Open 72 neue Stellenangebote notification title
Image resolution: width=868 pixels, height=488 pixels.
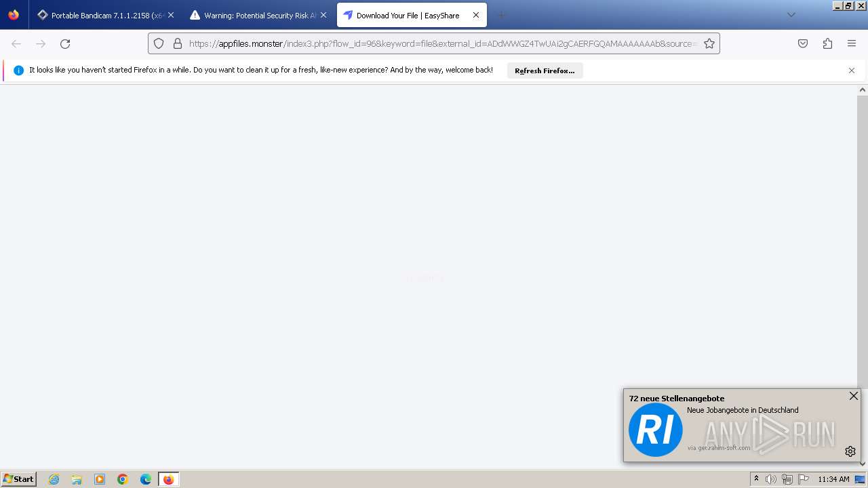pyautogui.click(x=677, y=399)
